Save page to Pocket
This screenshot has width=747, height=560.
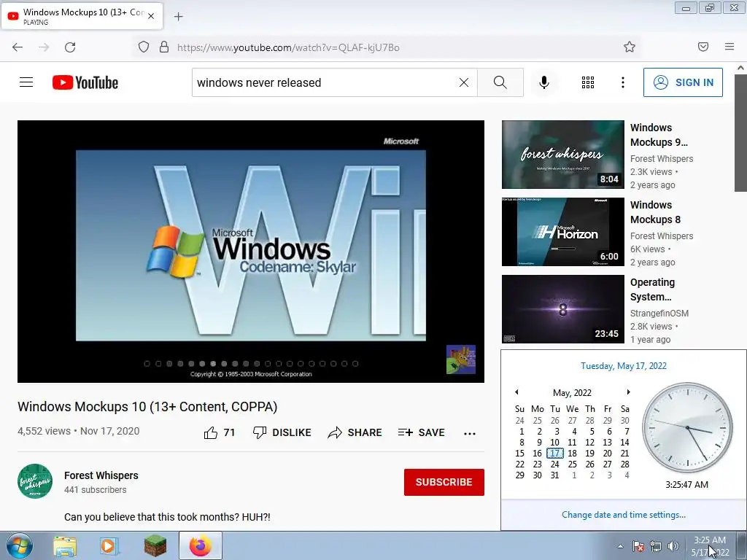(703, 47)
